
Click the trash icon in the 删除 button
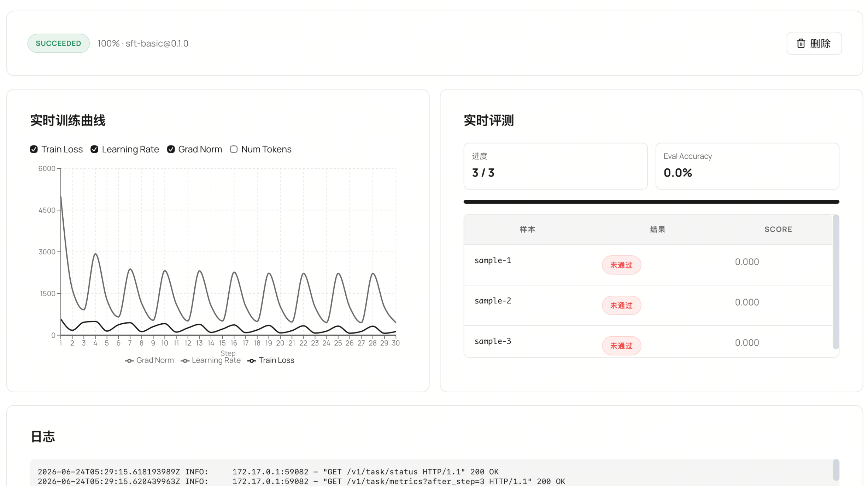[801, 44]
